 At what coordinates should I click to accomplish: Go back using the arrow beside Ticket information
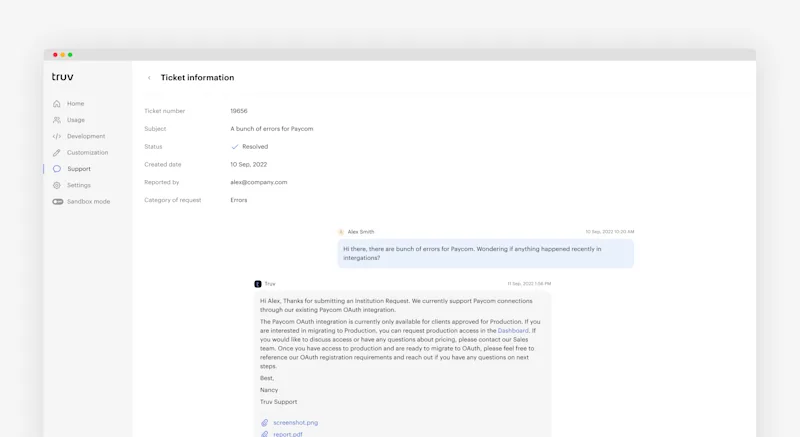click(149, 78)
